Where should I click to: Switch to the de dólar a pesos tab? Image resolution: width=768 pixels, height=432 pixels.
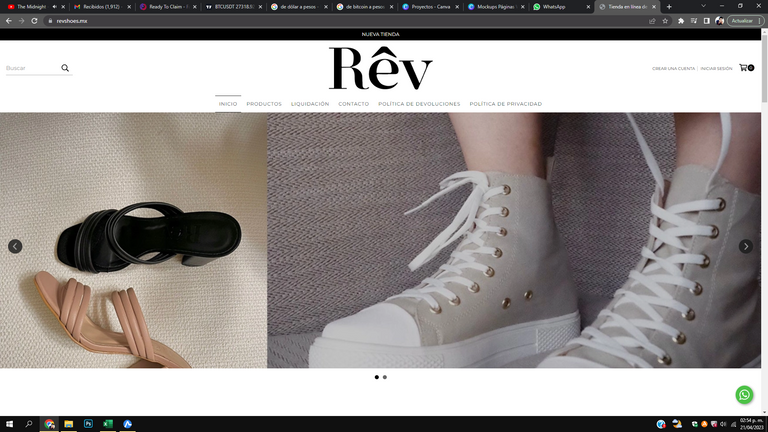click(299, 7)
